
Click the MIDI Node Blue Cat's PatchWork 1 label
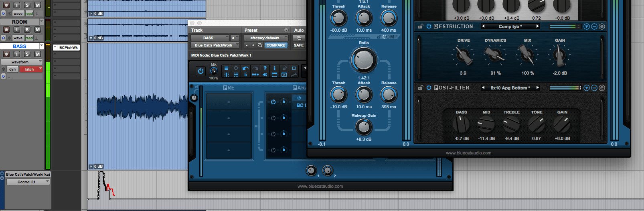(221, 55)
